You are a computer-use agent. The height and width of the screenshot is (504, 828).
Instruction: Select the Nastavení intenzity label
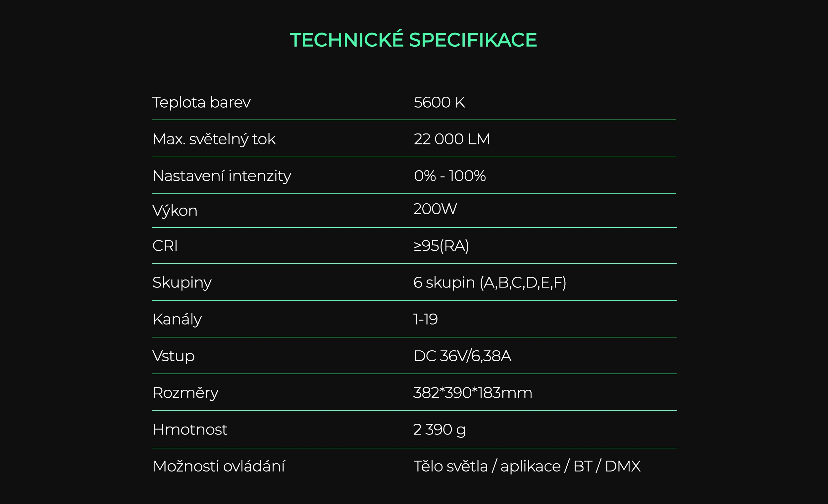(x=222, y=176)
